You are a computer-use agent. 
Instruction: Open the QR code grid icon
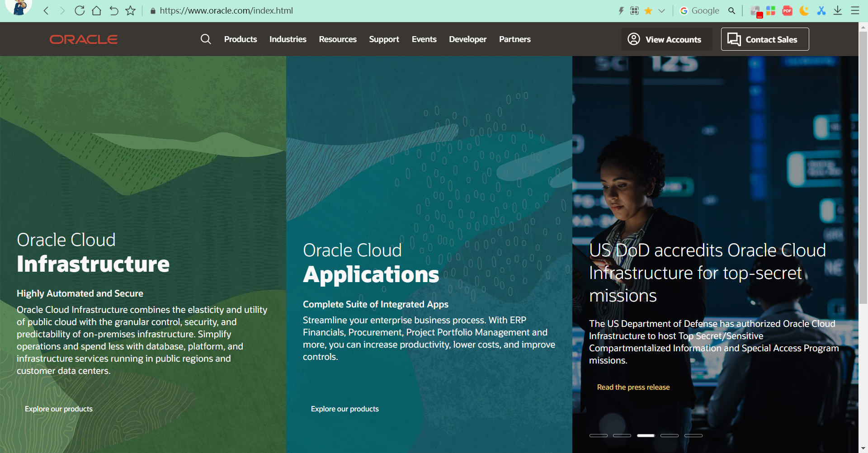click(x=634, y=10)
